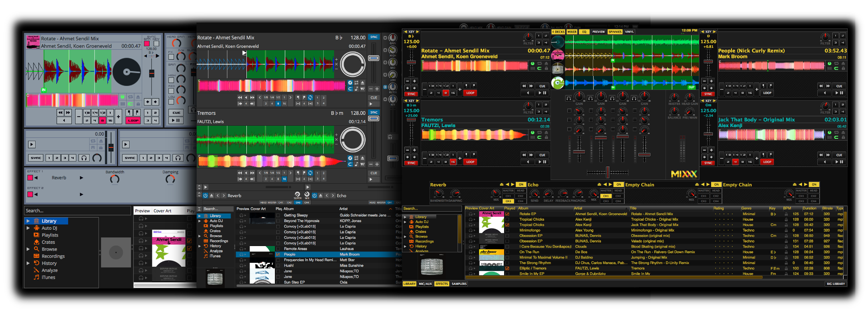Click the green spinny on right skin waveform four
Image resolution: width=868 pixels, height=313 pixels.
(x=558, y=83)
